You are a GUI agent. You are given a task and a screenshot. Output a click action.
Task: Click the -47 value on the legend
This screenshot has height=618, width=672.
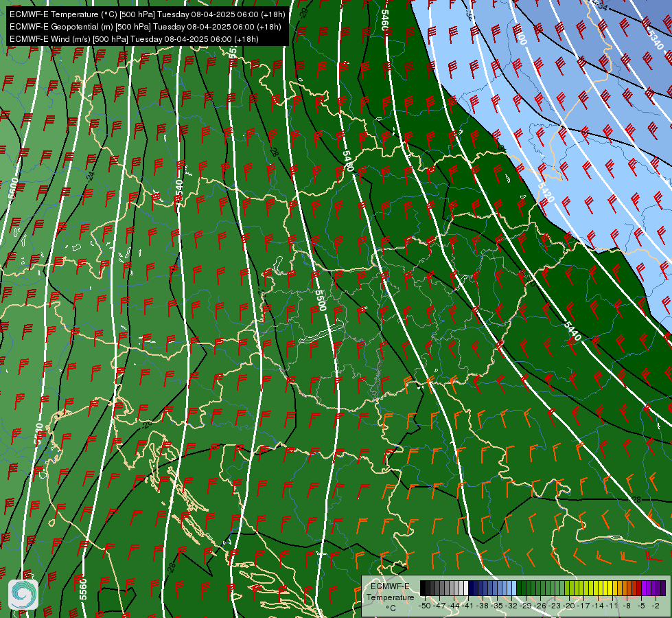440,606
